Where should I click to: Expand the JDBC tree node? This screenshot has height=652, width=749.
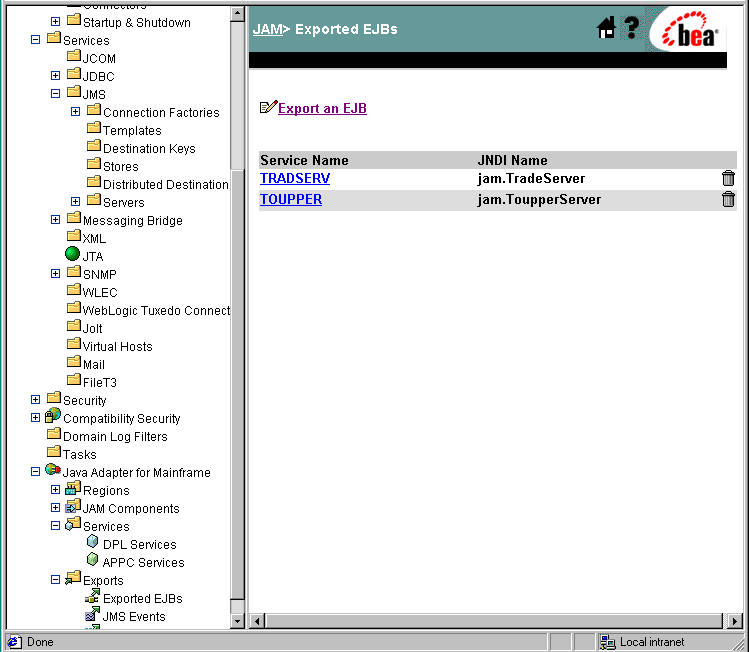click(x=57, y=76)
